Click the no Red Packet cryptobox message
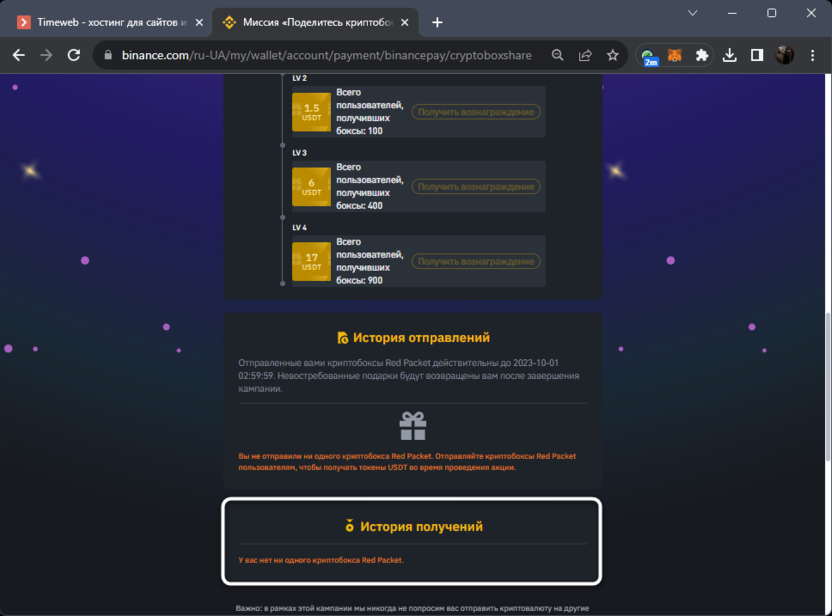 [321, 560]
